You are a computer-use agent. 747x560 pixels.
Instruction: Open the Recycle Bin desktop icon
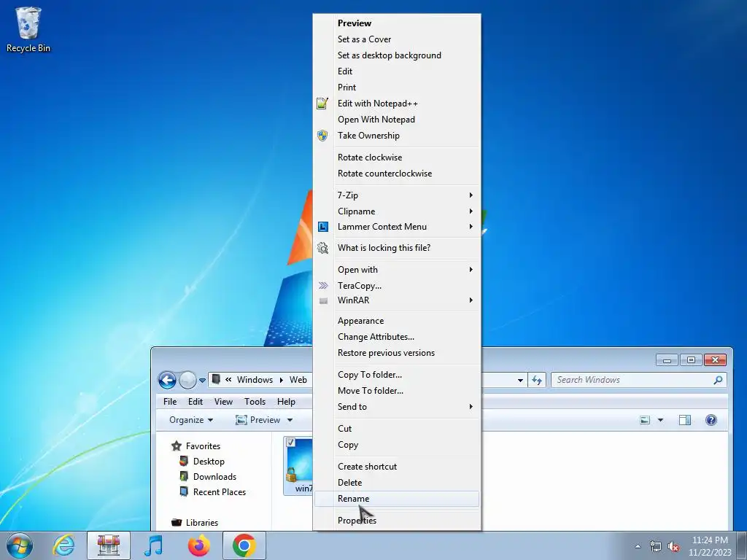coord(28,29)
